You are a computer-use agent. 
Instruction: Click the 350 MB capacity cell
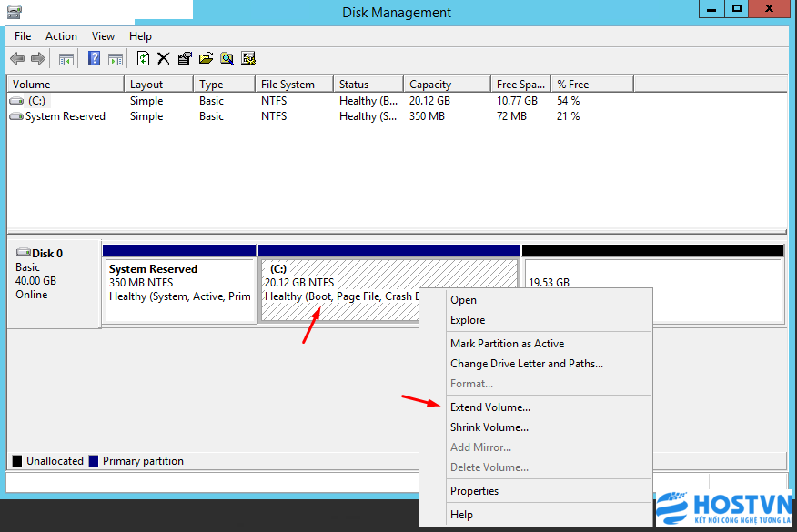coord(427,116)
